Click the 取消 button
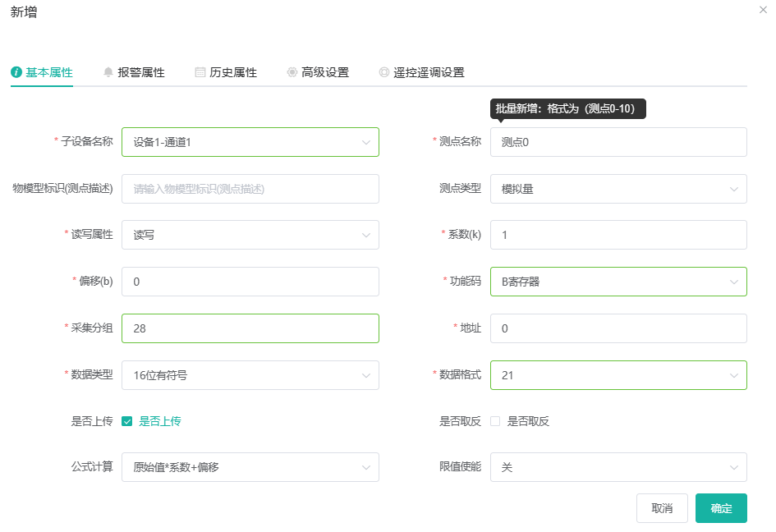 click(x=662, y=508)
